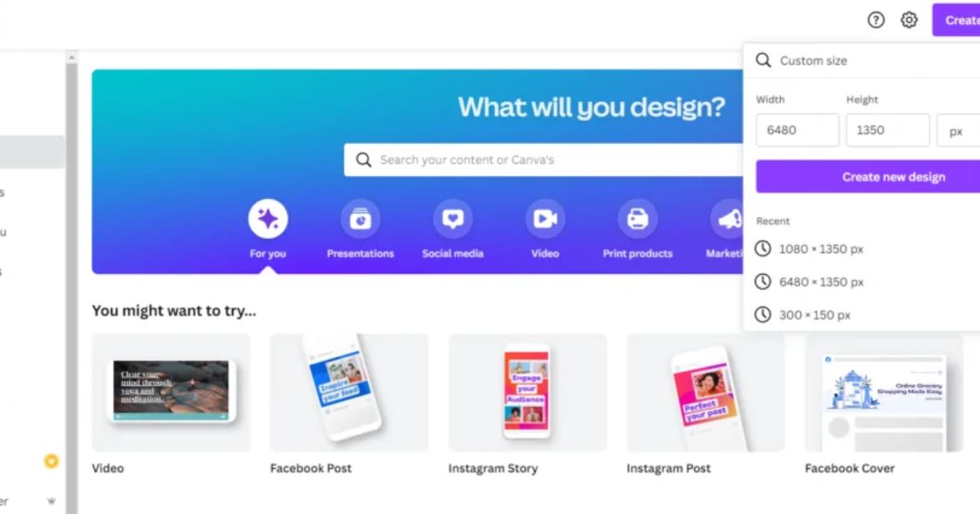Screen dimensions: 980x514
Task: Open the Social media category icon
Action: click(452, 219)
